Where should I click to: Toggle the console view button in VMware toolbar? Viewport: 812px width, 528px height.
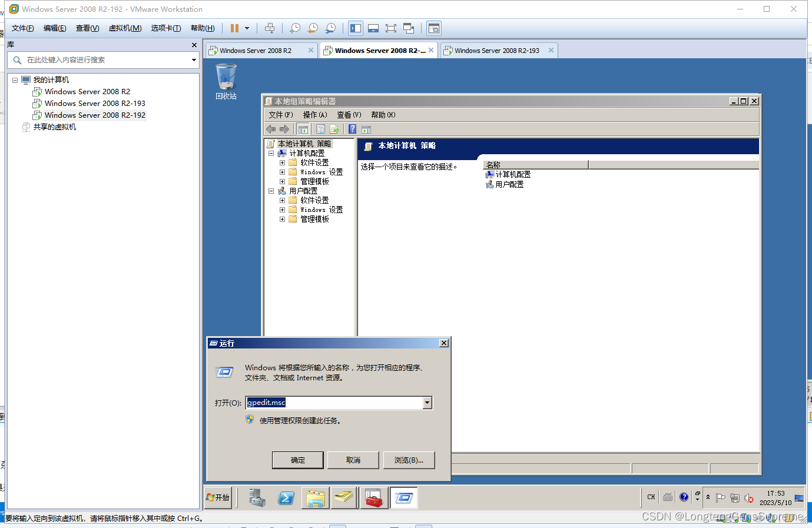tap(434, 28)
